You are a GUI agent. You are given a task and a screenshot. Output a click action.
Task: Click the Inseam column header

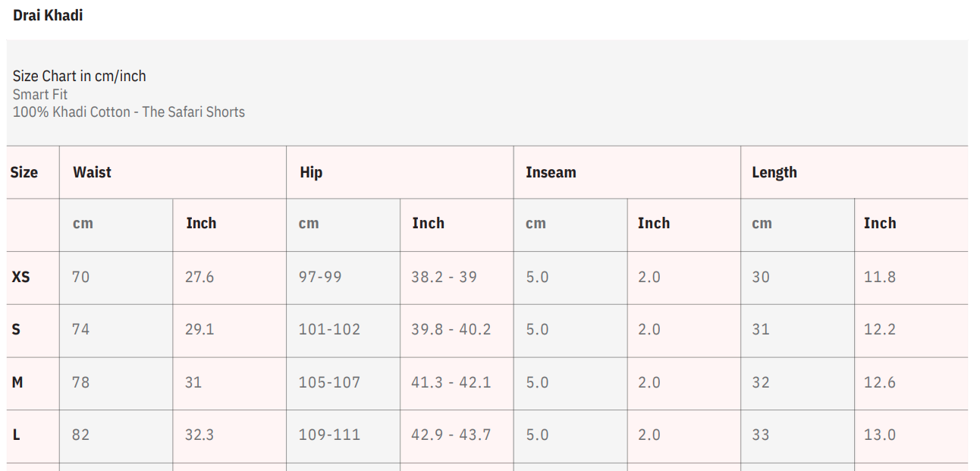(551, 172)
